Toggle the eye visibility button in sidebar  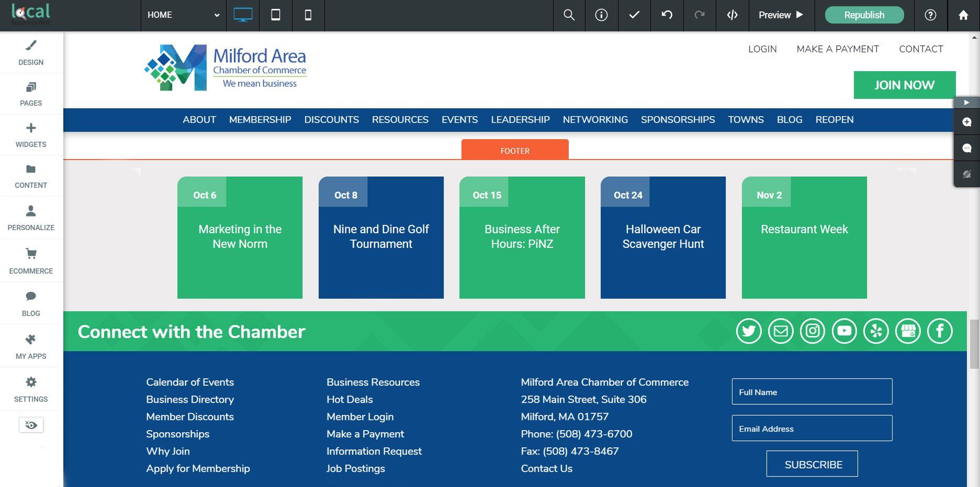coord(31,425)
